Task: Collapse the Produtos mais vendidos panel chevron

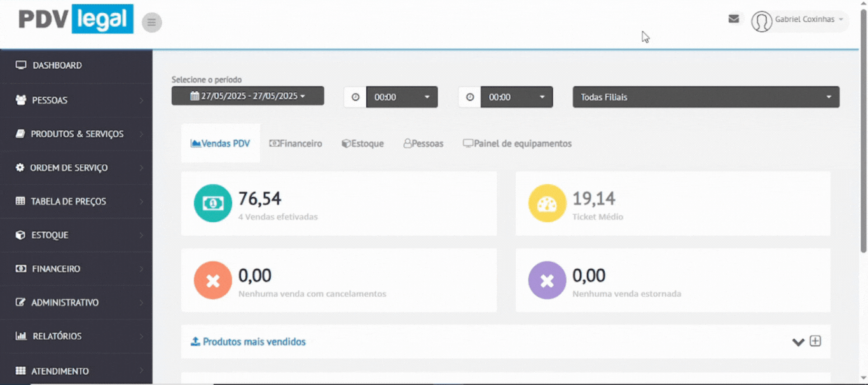Action: [798, 342]
